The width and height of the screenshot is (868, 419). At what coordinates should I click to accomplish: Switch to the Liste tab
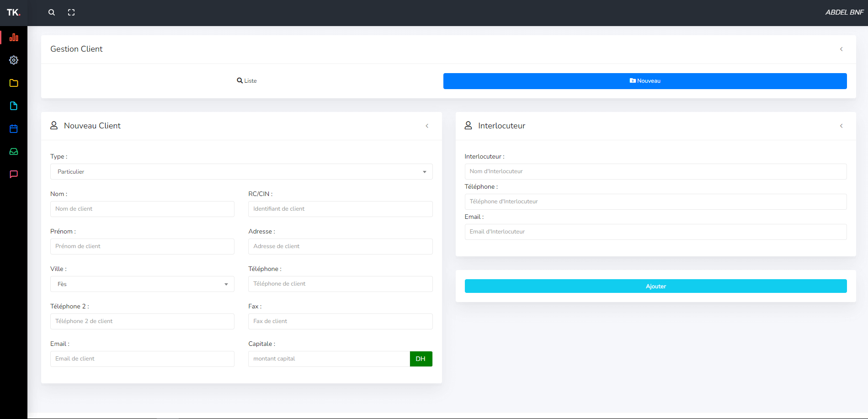(x=247, y=81)
